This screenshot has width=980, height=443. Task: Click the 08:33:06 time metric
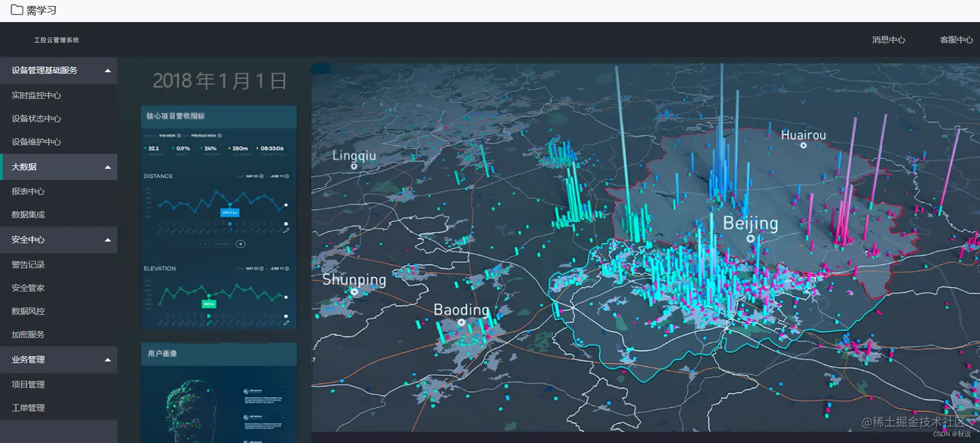[272, 148]
